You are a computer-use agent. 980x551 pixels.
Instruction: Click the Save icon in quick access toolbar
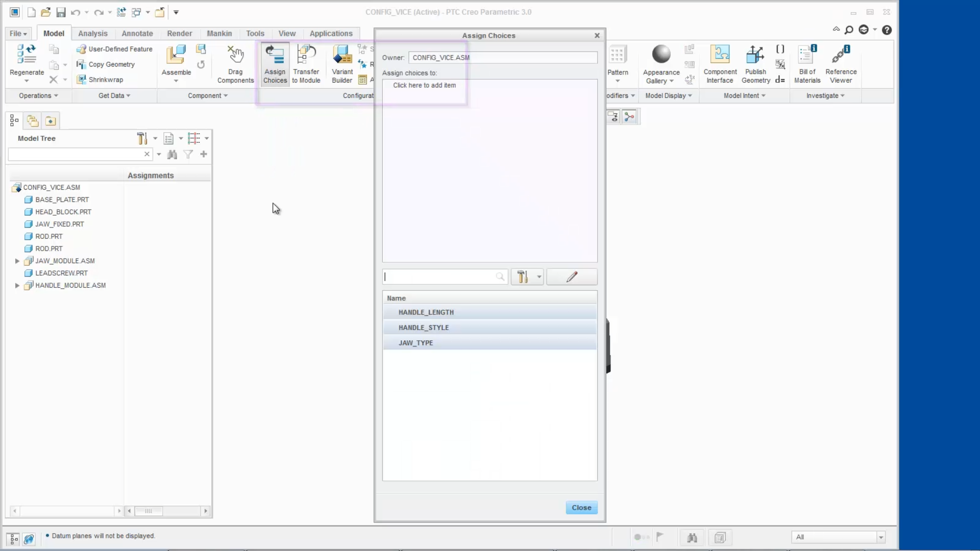(61, 12)
